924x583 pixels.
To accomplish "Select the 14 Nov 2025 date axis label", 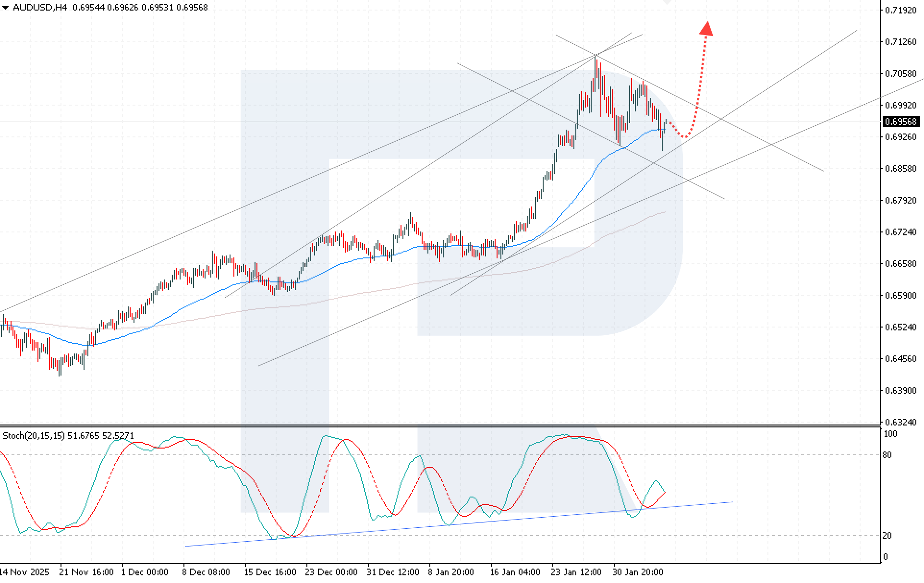I will point(24,572).
